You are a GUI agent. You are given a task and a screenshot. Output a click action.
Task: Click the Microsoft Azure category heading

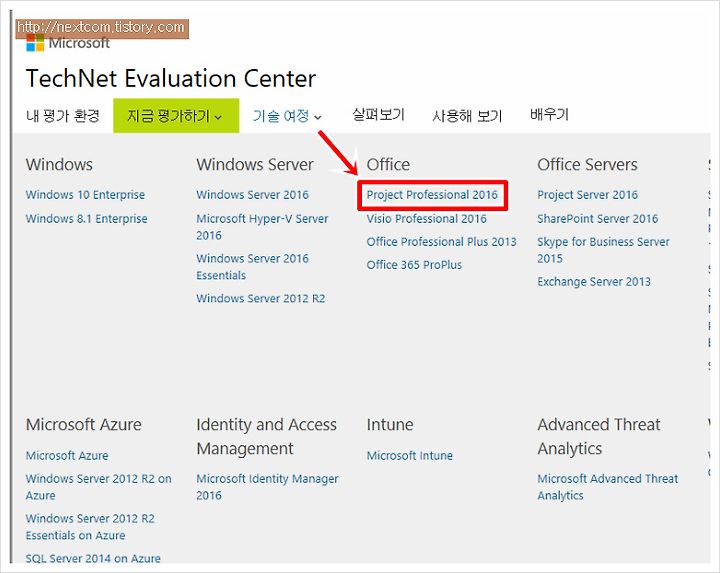pyautogui.click(x=84, y=424)
